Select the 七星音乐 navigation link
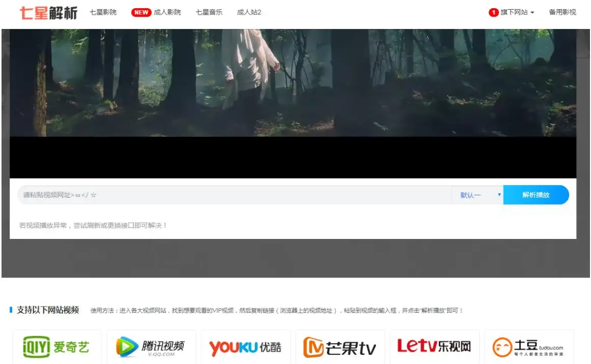This screenshot has width=591, height=364. click(209, 12)
